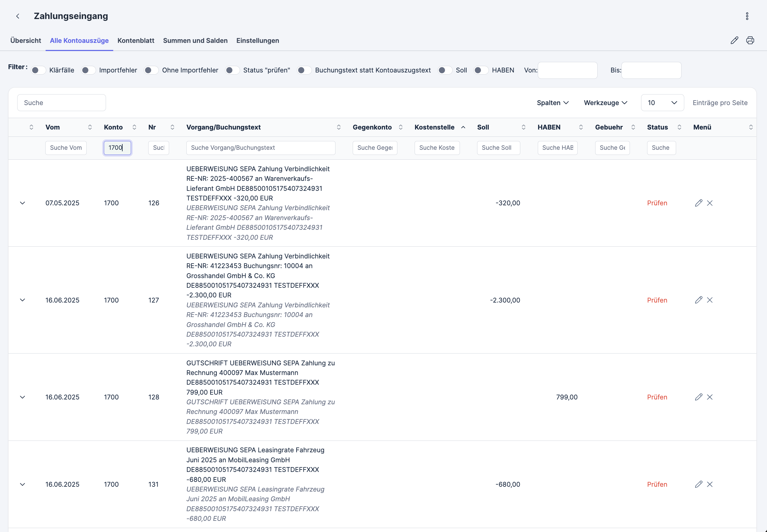The width and height of the screenshot is (767, 532).
Task: Toggle the Importfehler filter switch
Action: tap(88, 70)
